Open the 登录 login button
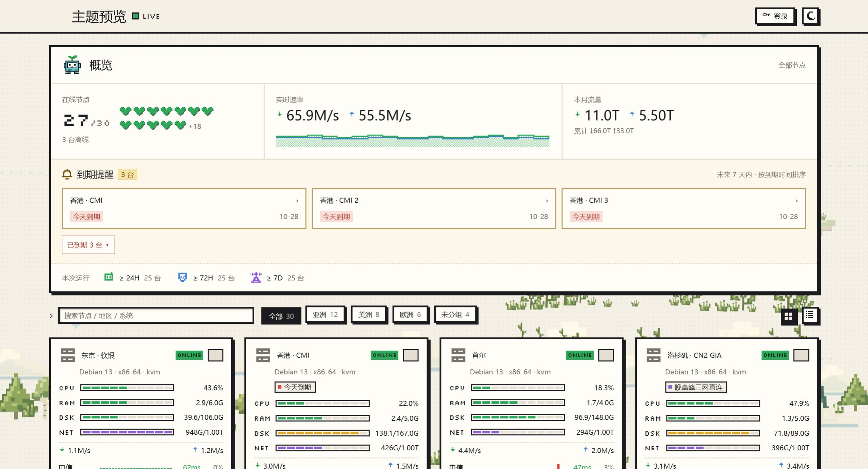Screen dimensions: 868x469 click(775, 16)
